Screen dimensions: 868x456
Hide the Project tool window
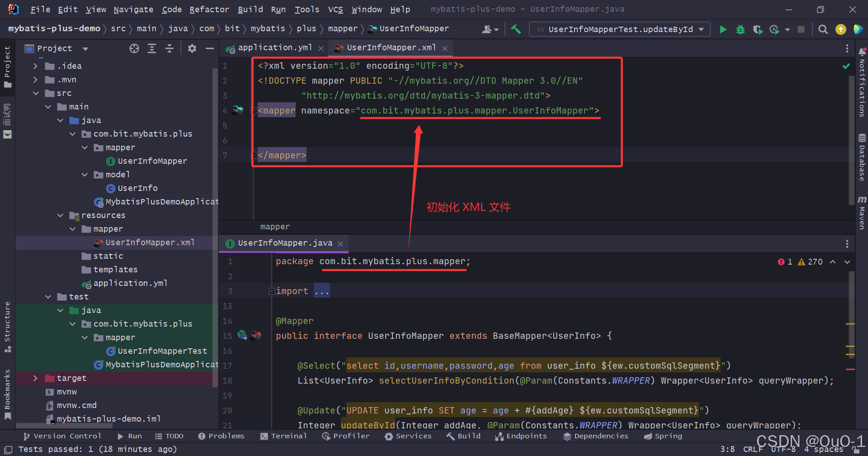(x=209, y=48)
